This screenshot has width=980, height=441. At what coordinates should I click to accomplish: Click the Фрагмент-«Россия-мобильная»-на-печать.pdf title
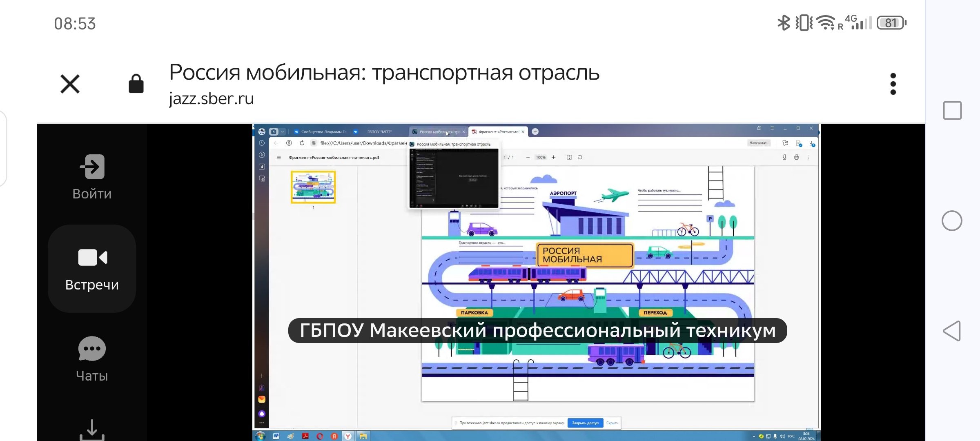click(334, 158)
